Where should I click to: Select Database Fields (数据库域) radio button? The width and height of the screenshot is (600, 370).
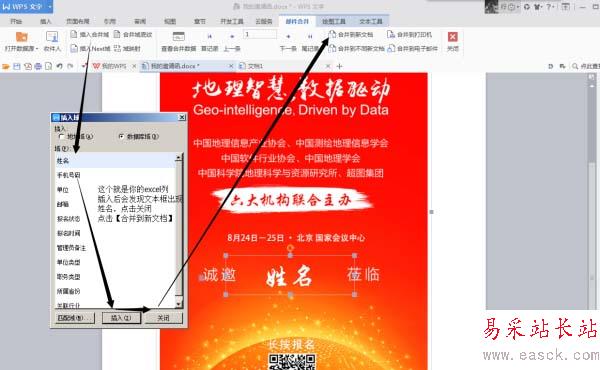coord(121,137)
